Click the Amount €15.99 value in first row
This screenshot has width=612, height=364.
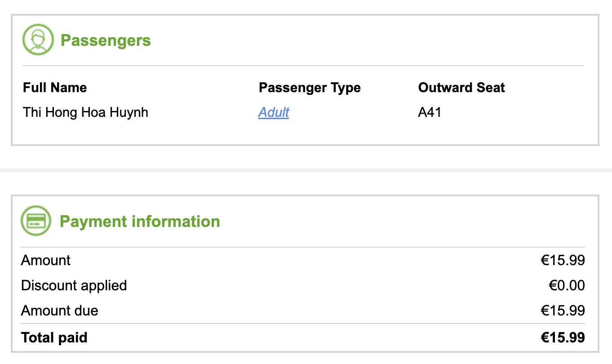coord(563,260)
